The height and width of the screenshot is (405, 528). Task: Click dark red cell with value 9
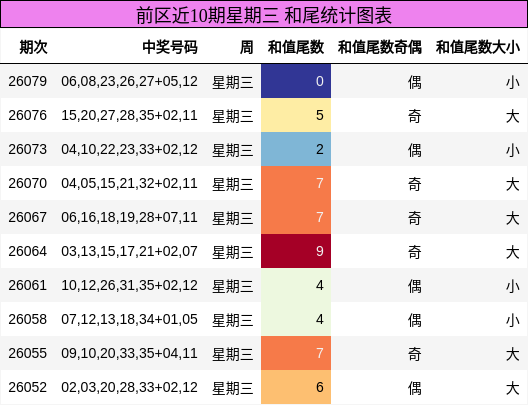point(296,251)
